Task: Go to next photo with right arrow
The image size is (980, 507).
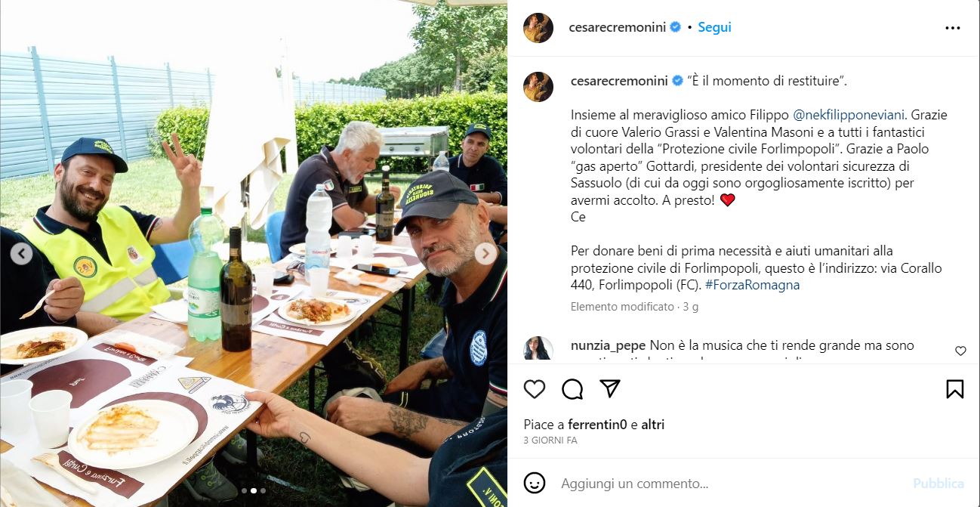Action: pos(485,254)
